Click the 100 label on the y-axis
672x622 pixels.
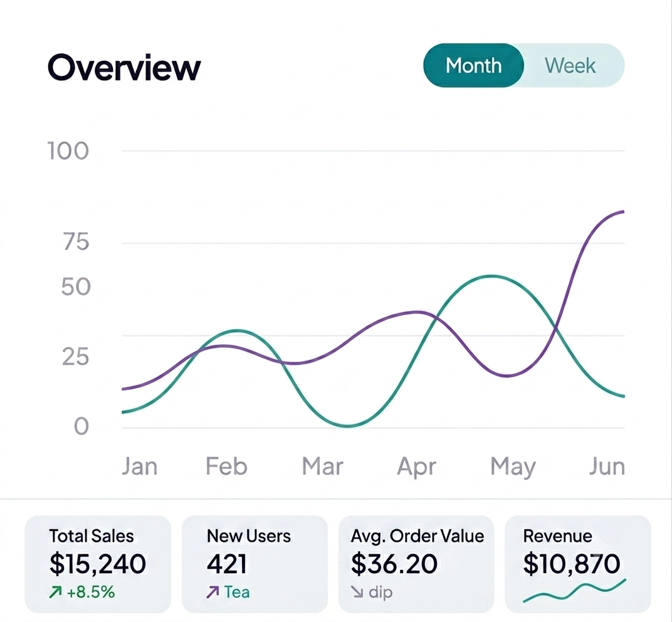point(68,151)
